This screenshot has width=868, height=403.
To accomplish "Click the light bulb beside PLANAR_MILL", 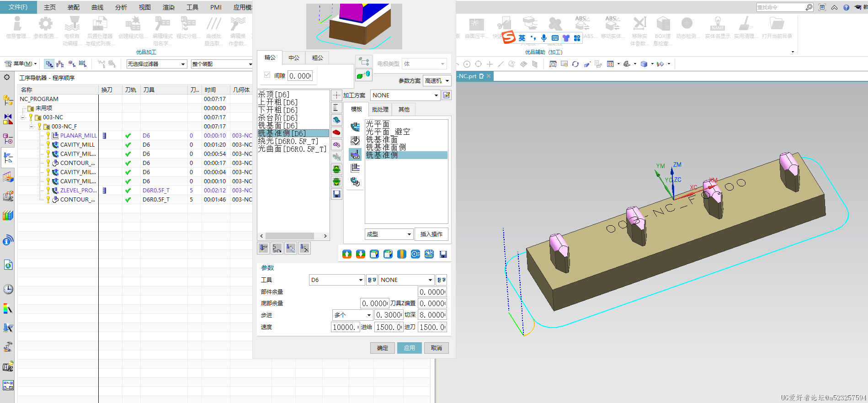I will click(48, 136).
